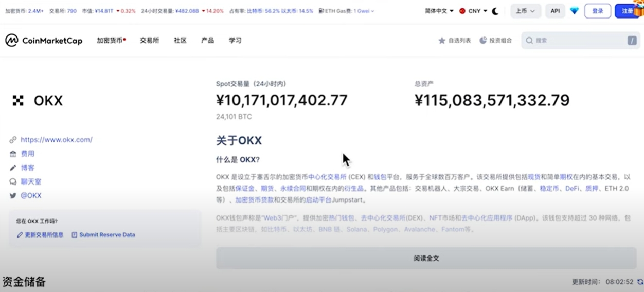The image size is (644, 292).
Task: Click the 永续合约 link in description
Action: coord(293,189)
